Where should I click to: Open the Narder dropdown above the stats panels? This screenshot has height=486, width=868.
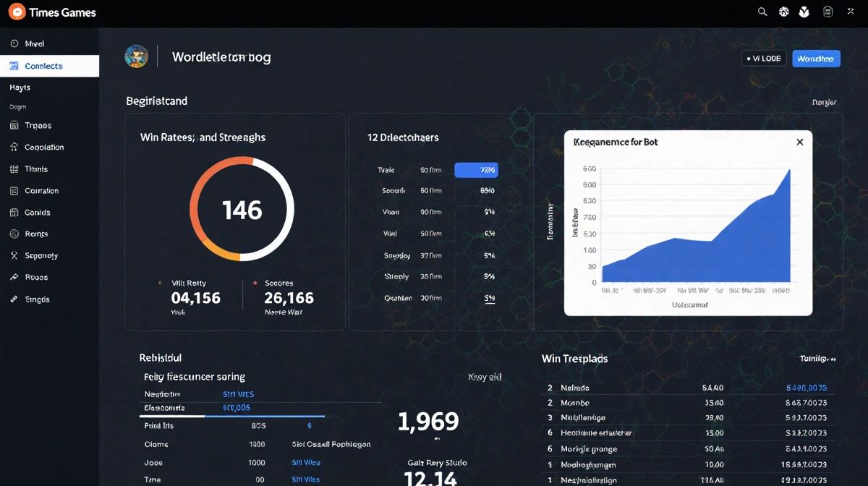824,102
